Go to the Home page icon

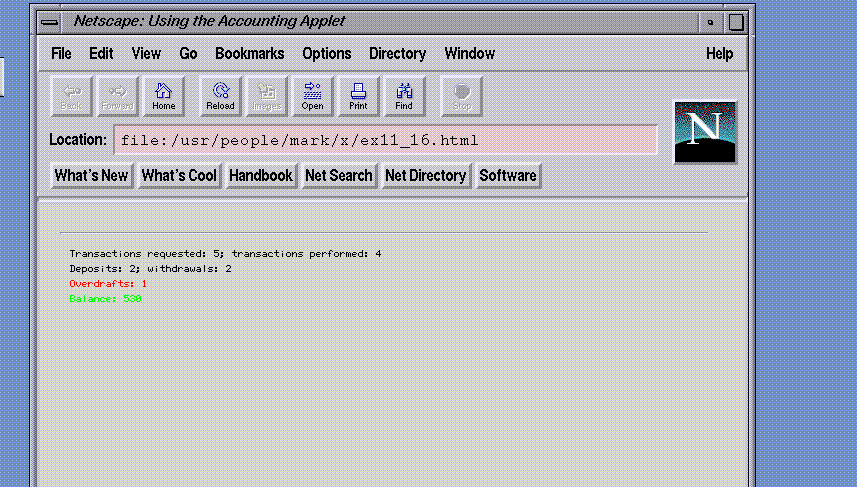[163, 96]
